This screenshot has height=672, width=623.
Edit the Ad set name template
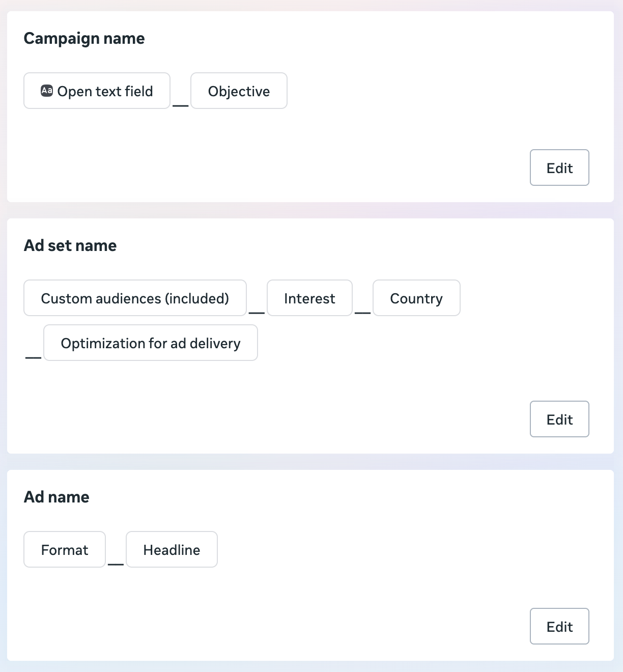click(x=559, y=419)
